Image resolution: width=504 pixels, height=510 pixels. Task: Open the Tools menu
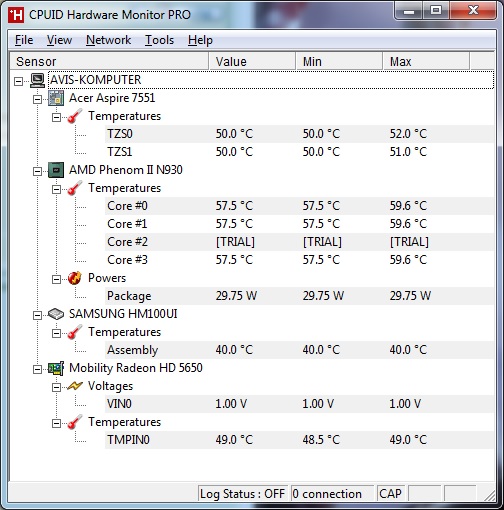point(159,40)
